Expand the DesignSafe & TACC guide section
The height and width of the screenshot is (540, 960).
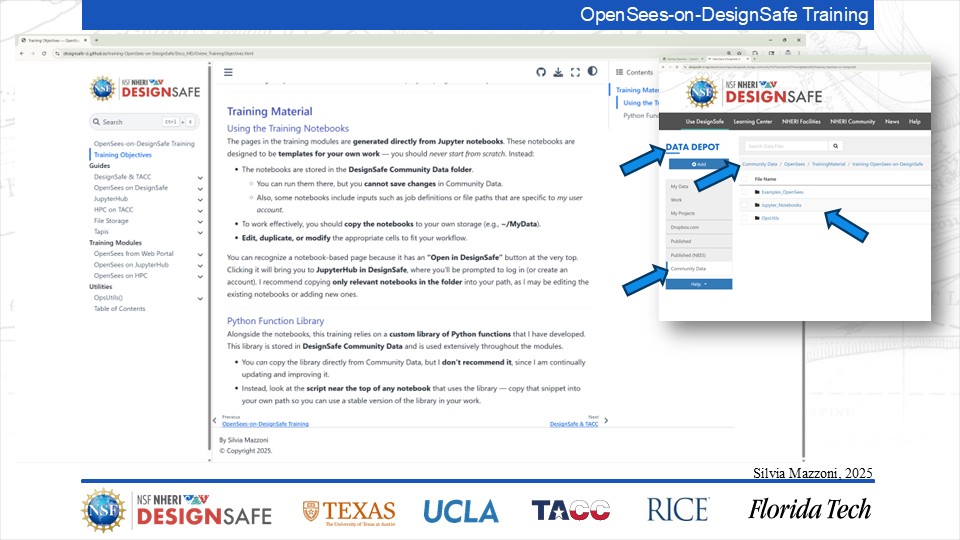point(200,176)
